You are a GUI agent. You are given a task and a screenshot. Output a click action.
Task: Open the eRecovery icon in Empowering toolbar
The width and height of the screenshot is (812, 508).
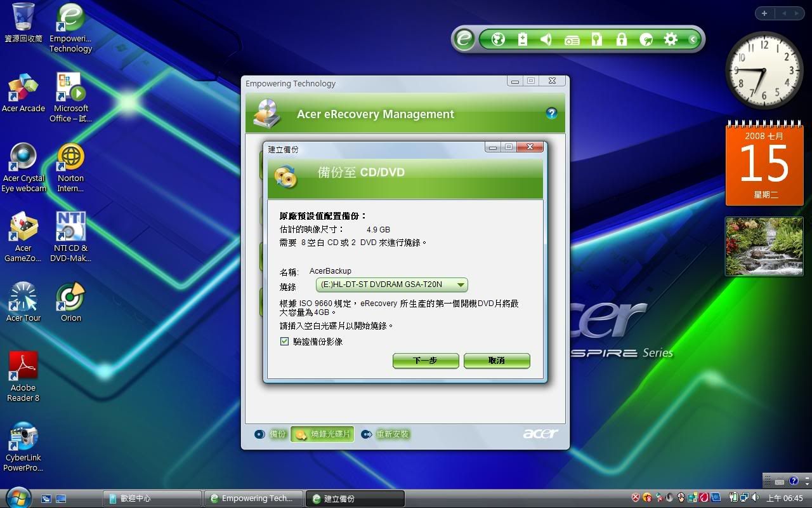[x=646, y=39]
